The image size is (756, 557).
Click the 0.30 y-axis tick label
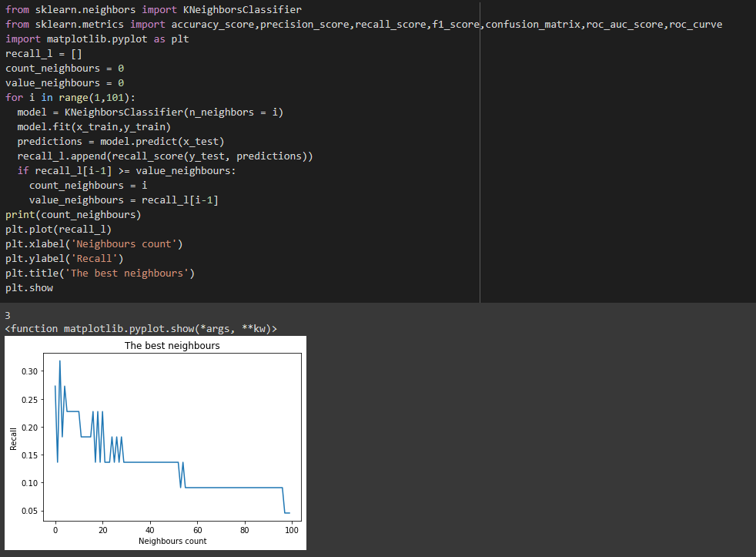(29, 371)
